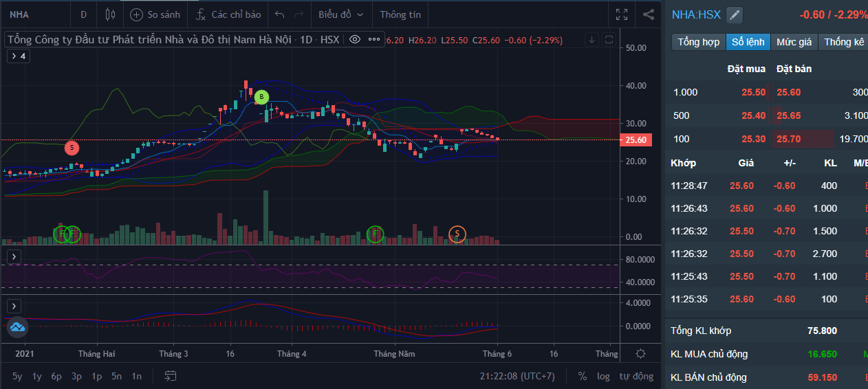Expand the MACD pane legend chevron
The width and height of the screenshot is (868, 389).
(14, 306)
